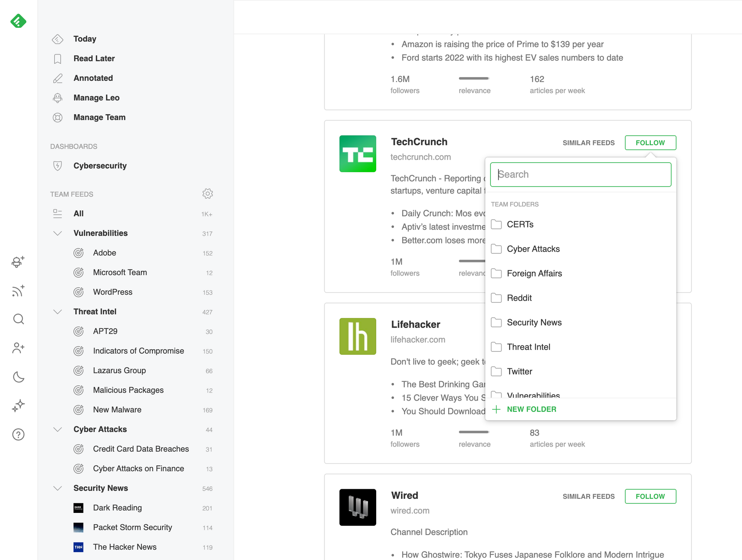742x560 pixels.
Task: Click the invite teammates person icon
Action: point(18,348)
